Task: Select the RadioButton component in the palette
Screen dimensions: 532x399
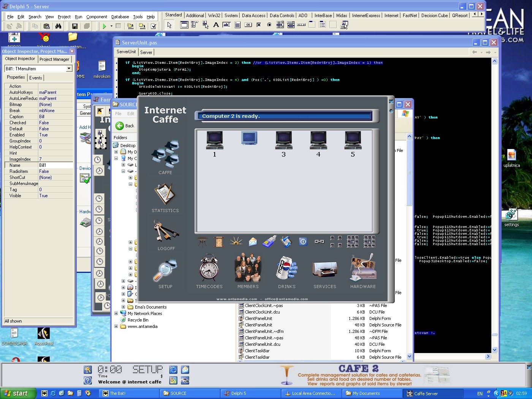Action: (x=269, y=25)
